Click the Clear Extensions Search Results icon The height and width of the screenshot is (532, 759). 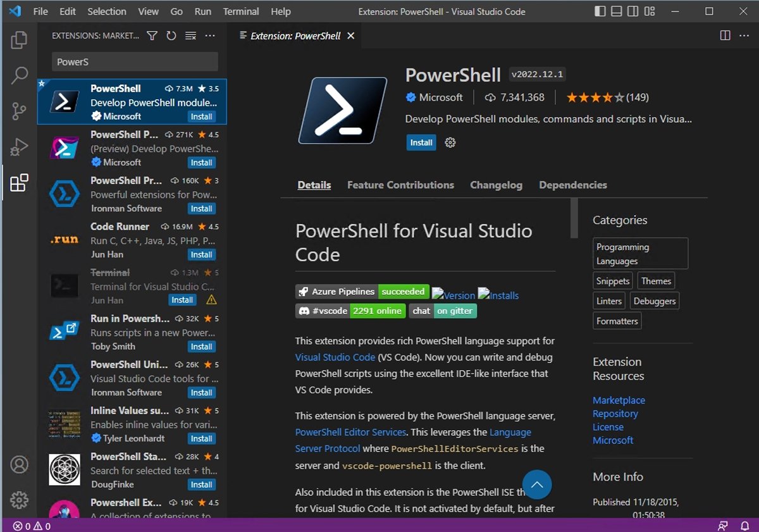coord(190,36)
